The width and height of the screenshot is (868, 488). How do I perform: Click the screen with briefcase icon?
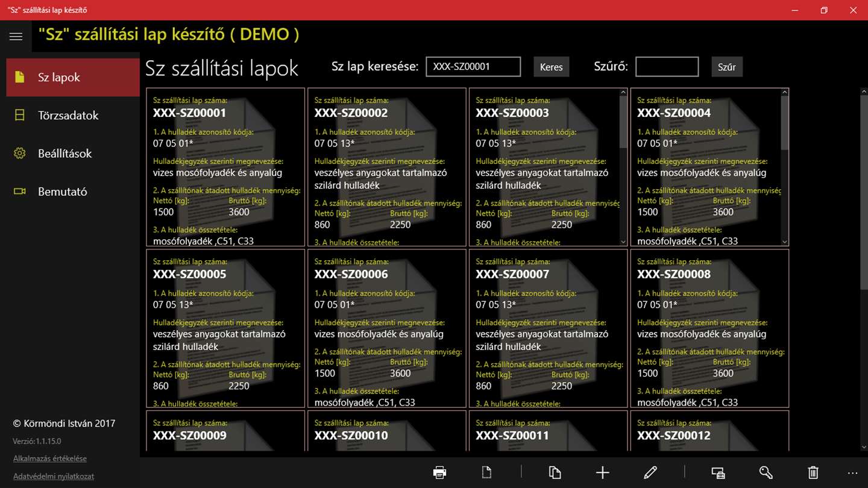[x=718, y=473]
